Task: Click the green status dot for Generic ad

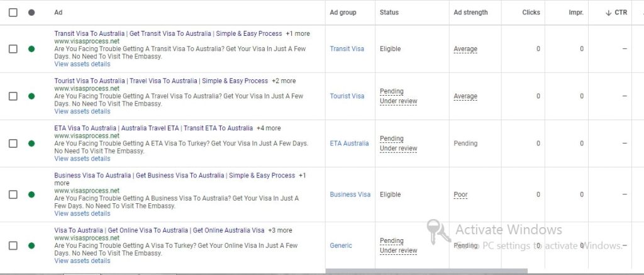Action: (31, 245)
